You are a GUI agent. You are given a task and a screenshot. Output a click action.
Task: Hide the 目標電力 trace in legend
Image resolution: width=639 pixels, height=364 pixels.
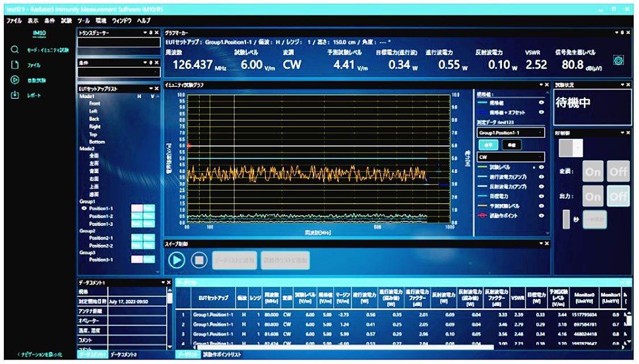click(541, 195)
